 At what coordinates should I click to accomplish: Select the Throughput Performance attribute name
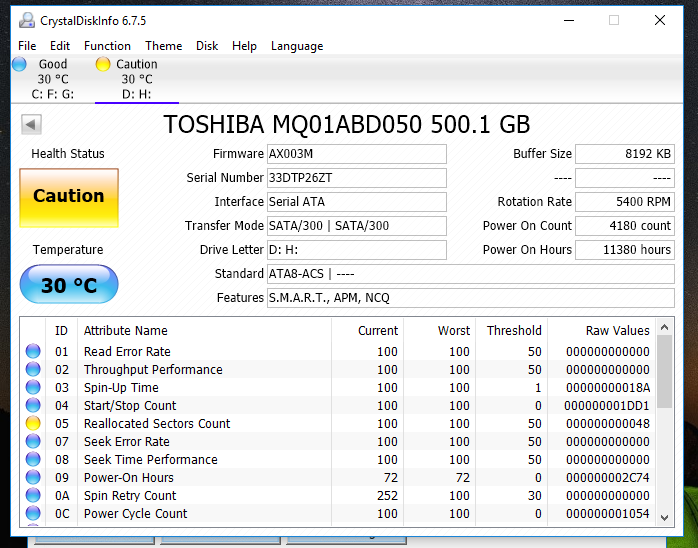(x=153, y=369)
